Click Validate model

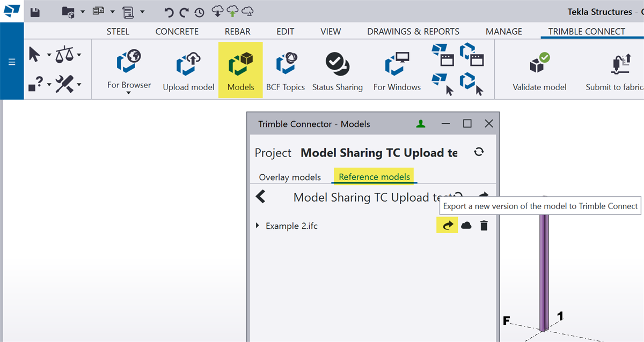(539, 71)
